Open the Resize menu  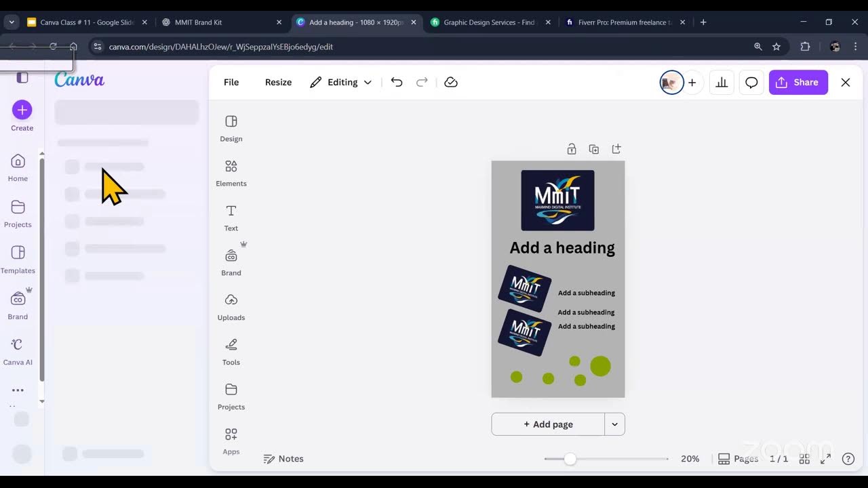coord(278,82)
